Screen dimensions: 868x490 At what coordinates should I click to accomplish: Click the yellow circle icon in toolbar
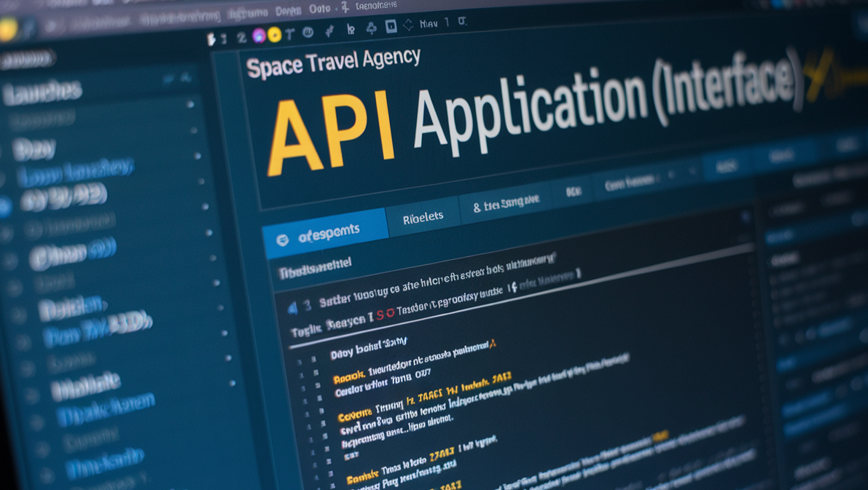click(274, 35)
